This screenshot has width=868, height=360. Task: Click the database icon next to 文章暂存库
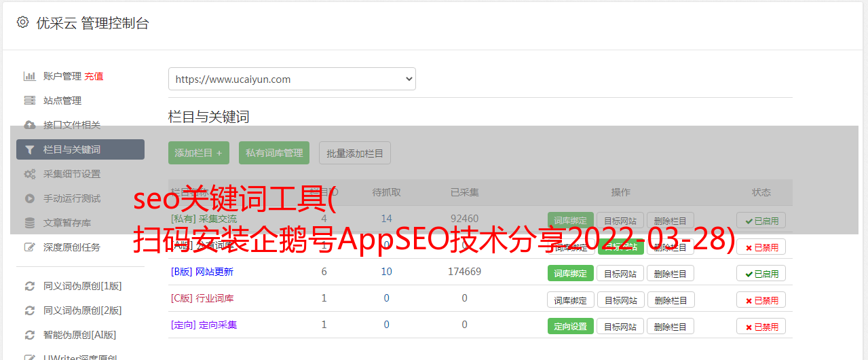(30, 223)
